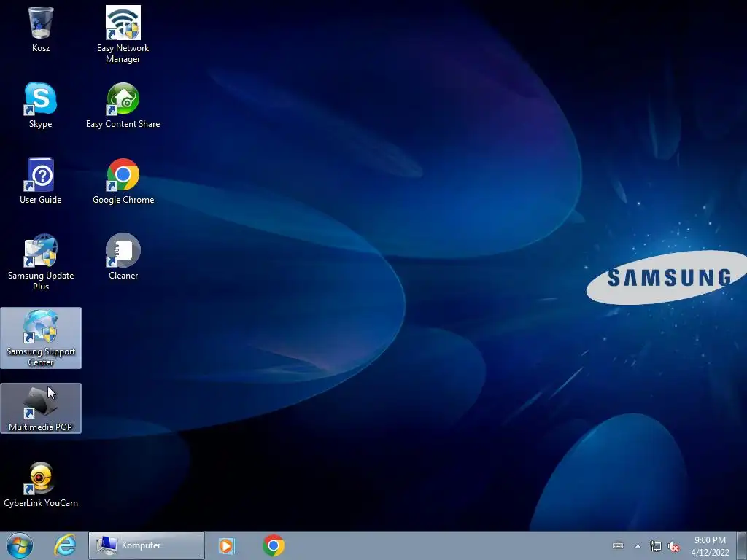The height and width of the screenshot is (560, 747).
Task: Open the network status tray icon
Action: (x=656, y=546)
